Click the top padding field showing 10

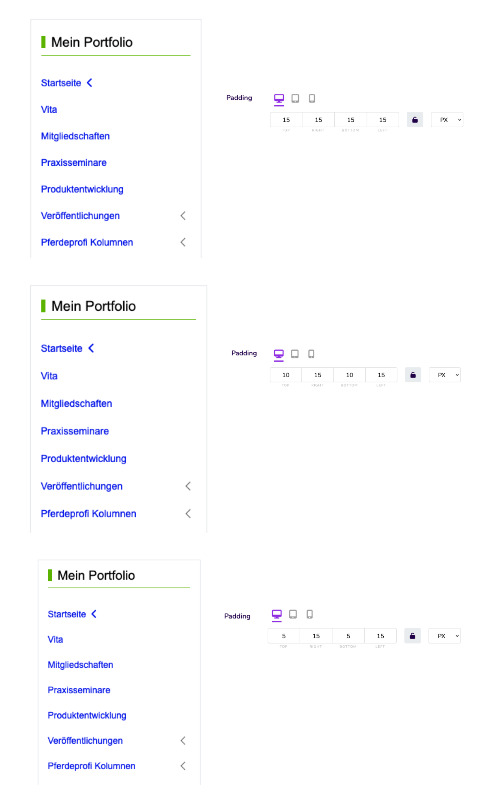(286, 375)
